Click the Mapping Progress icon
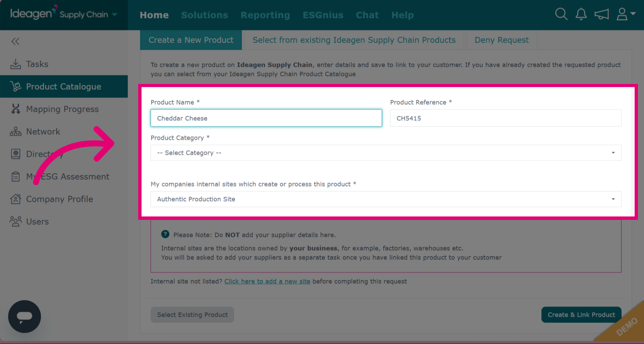Screen dimensions: 644x344 15,109
